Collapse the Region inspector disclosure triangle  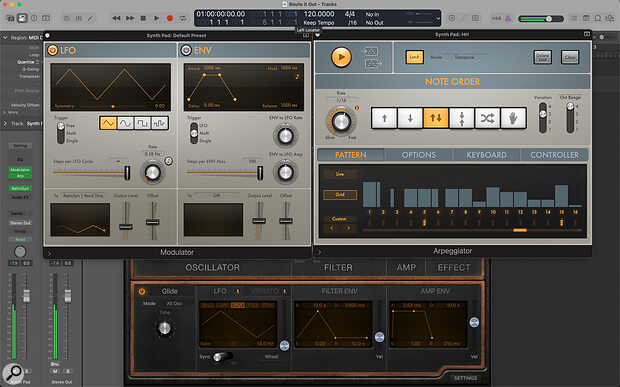(5, 38)
